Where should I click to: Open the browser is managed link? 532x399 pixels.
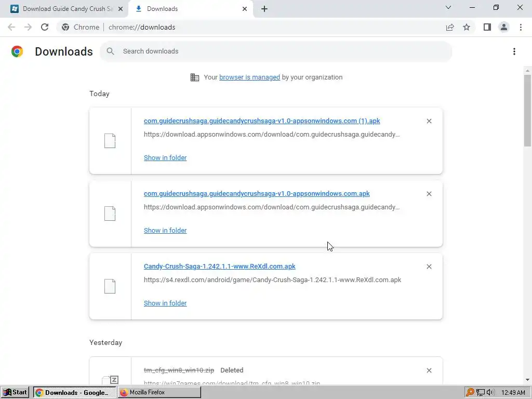(250, 77)
